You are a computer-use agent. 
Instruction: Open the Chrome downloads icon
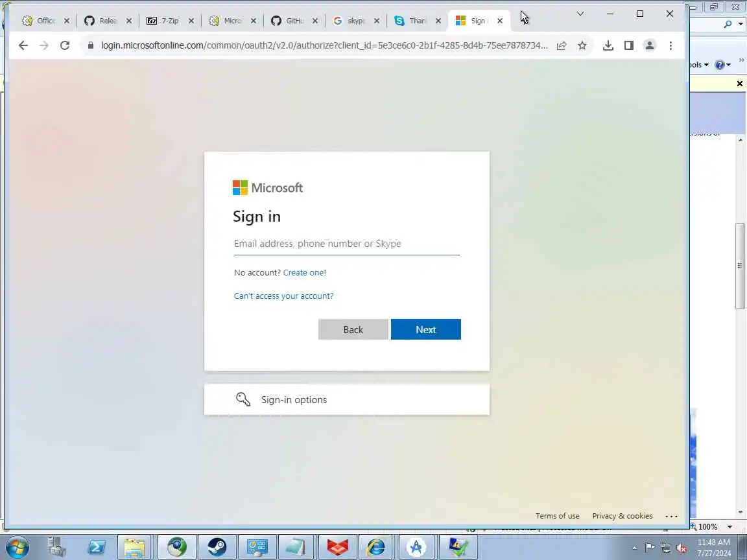pos(608,45)
